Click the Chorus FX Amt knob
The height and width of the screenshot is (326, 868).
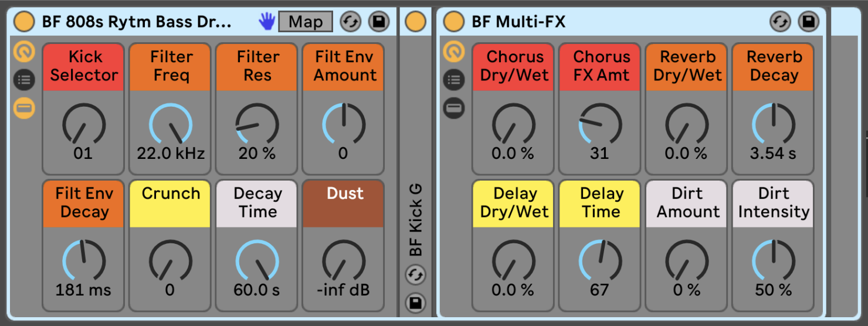(600, 124)
